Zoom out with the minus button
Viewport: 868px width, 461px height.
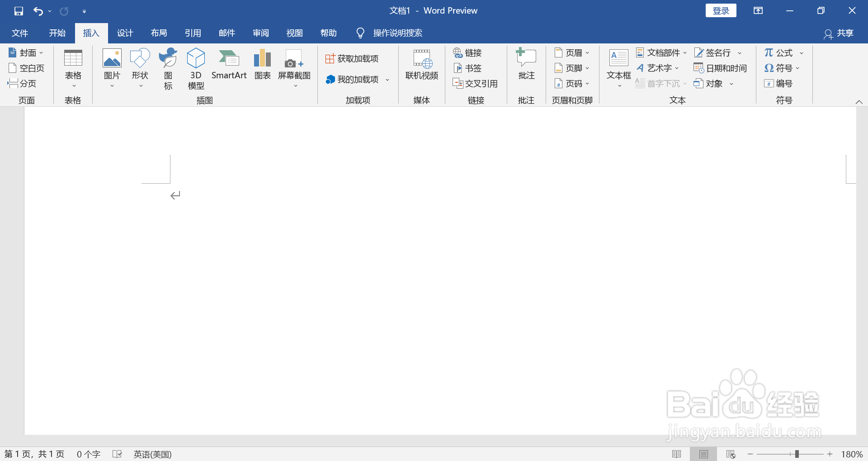click(750, 454)
